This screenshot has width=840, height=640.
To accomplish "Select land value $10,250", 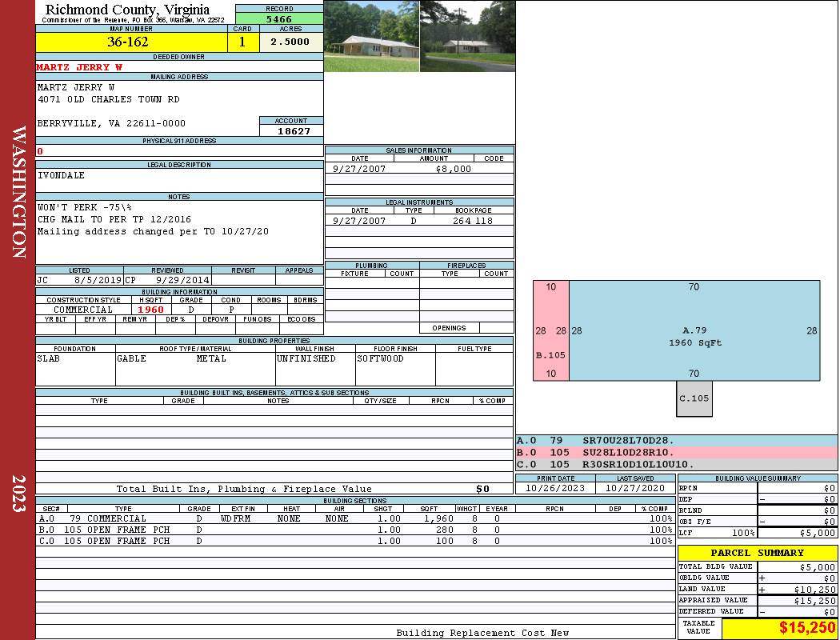I will point(814,590).
